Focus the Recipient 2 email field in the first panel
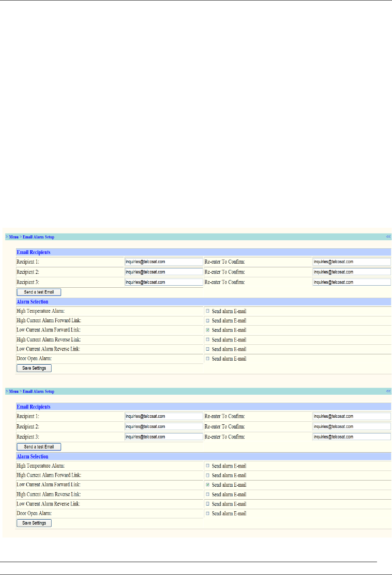Viewport: 392px width, 575px height. pyautogui.click(x=164, y=272)
